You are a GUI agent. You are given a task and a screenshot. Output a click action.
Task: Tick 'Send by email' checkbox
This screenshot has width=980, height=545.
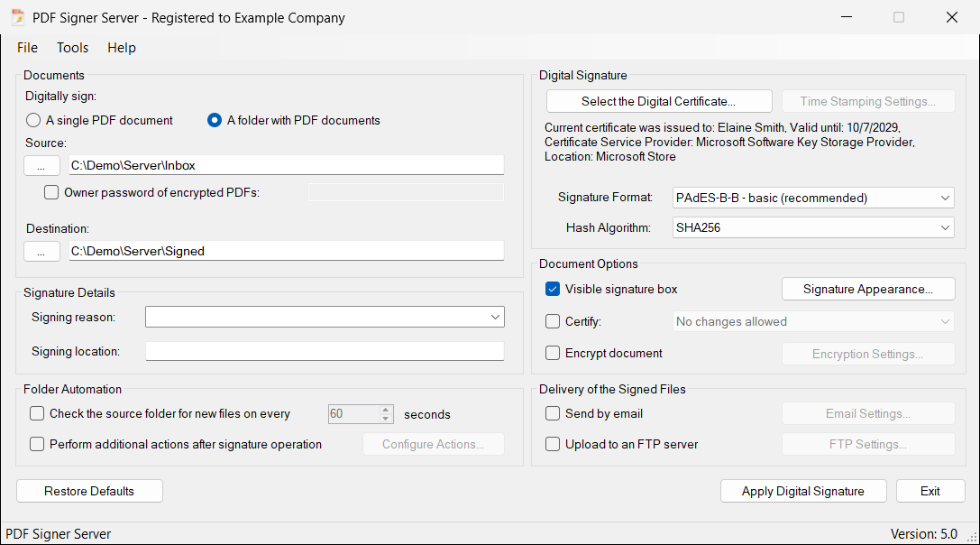[553, 413]
